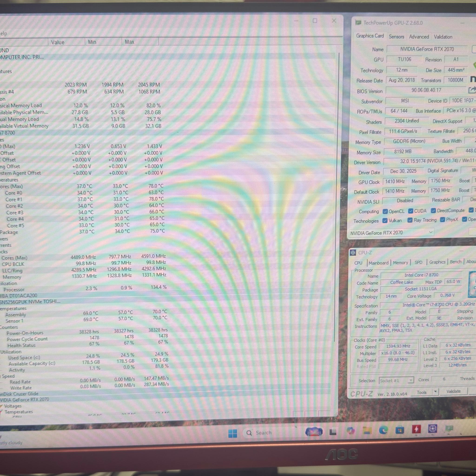
Task: Open File Explorer from the taskbar
Action: [x=367, y=431]
